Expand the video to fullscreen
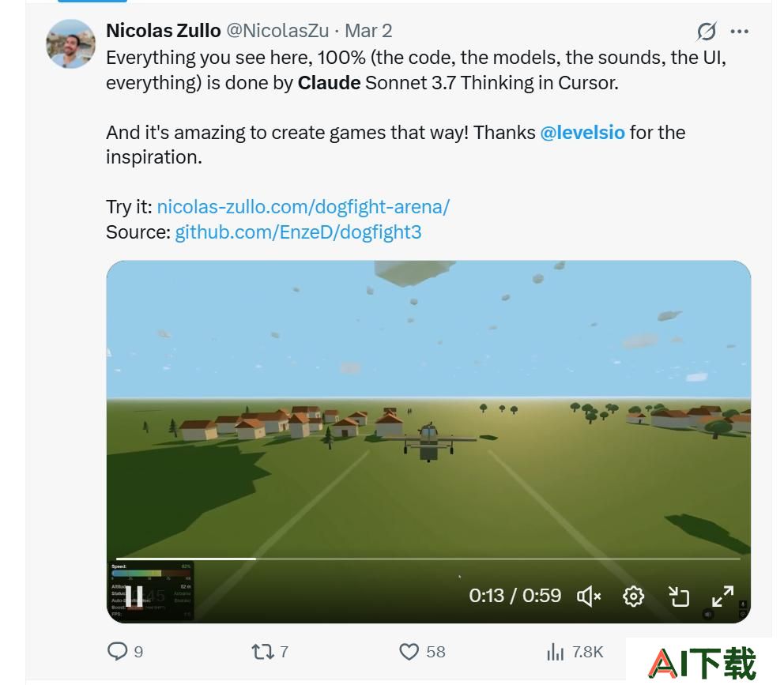 722,596
